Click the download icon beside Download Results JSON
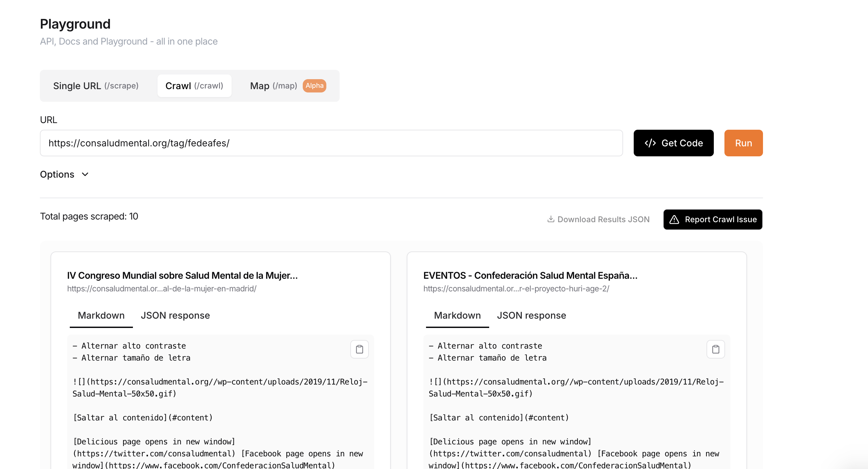Viewport: 868px width, 469px height. tap(551, 219)
